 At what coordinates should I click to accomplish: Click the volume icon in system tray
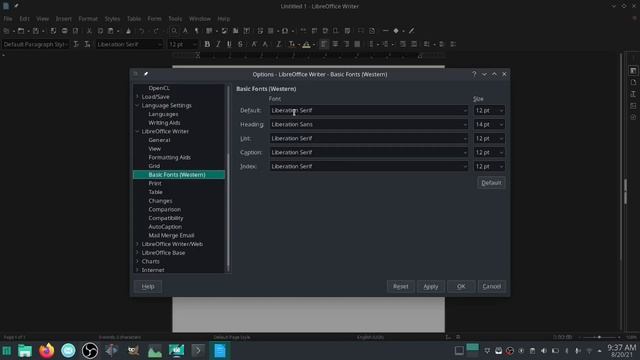tap(544, 351)
